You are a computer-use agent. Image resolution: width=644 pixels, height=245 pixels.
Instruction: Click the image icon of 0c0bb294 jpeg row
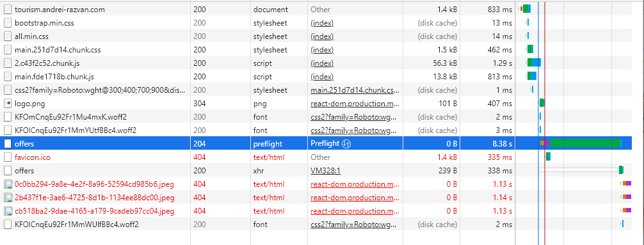click(x=8, y=184)
